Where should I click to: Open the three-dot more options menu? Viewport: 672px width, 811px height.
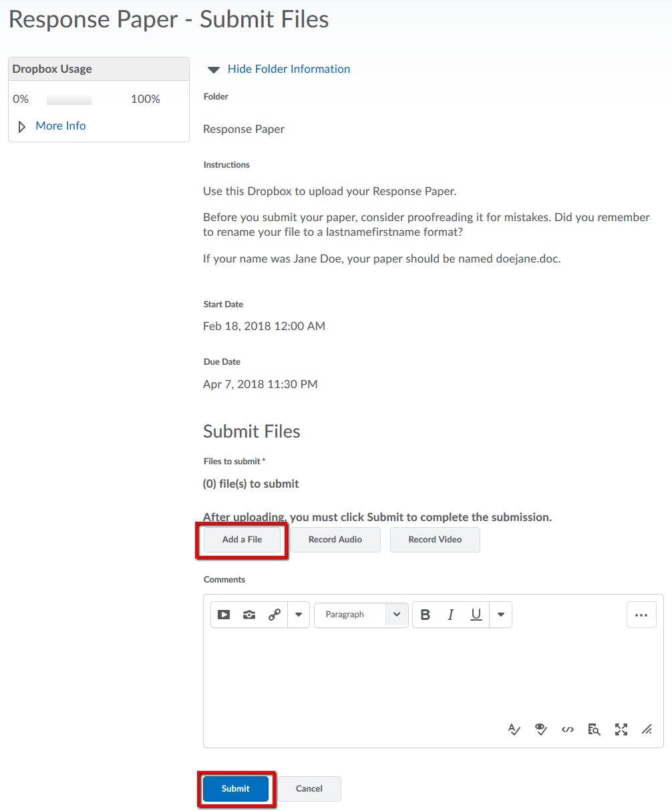click(x=641, y=615)
